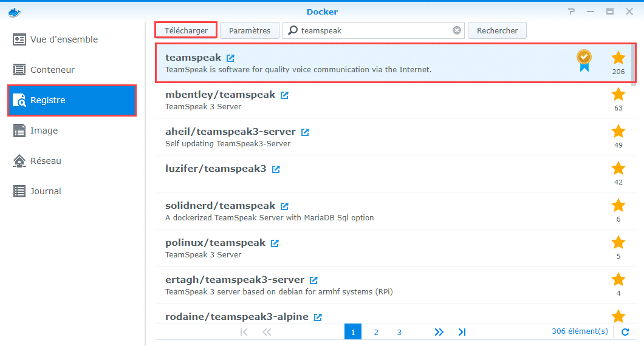Open external link for rodaine/teamspeak3-alpine
The height and width of the screenshot is (346, 644).
318,317
